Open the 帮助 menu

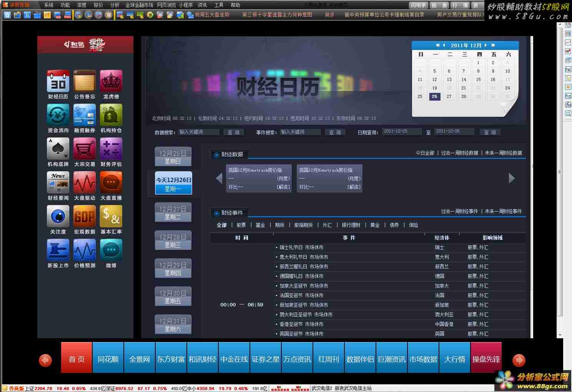[235, 5]
